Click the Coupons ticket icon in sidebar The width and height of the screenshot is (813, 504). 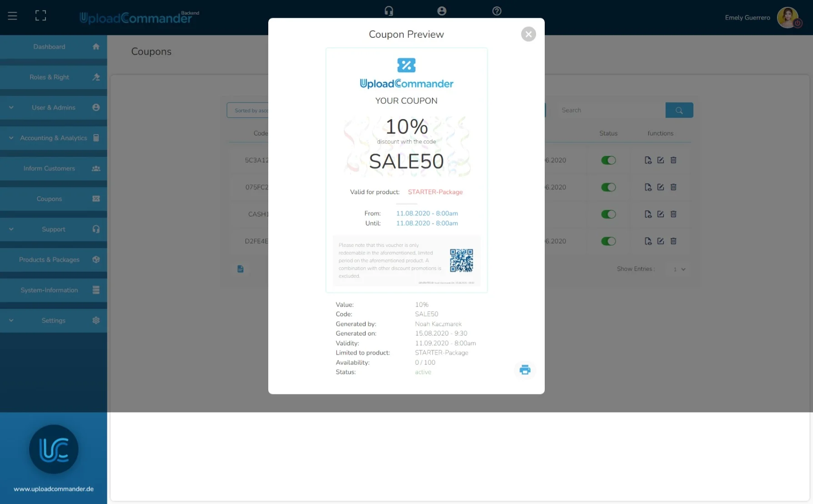pos(96,199)
